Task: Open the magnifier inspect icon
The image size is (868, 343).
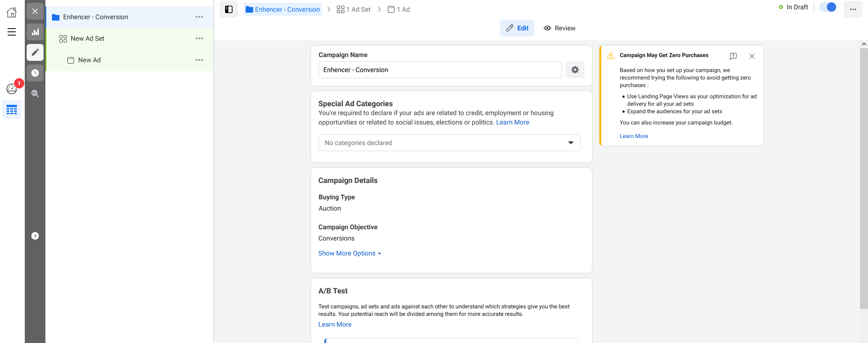Action: (x=35, y=94)
